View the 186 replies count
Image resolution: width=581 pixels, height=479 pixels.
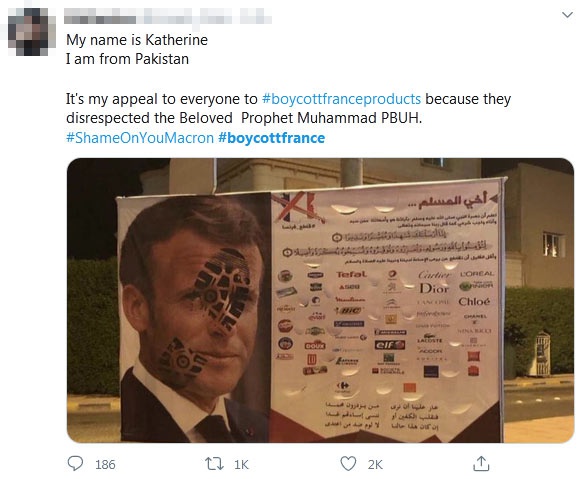(105, 465)
